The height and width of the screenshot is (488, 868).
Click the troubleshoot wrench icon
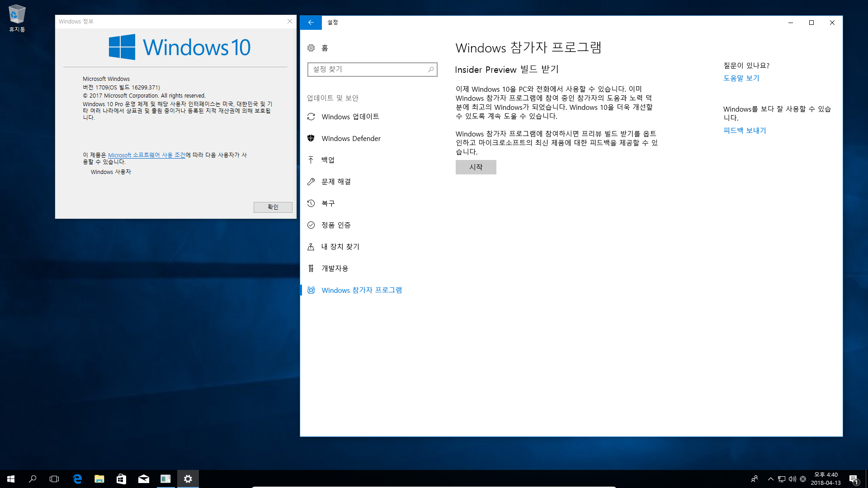pos(311,182)
